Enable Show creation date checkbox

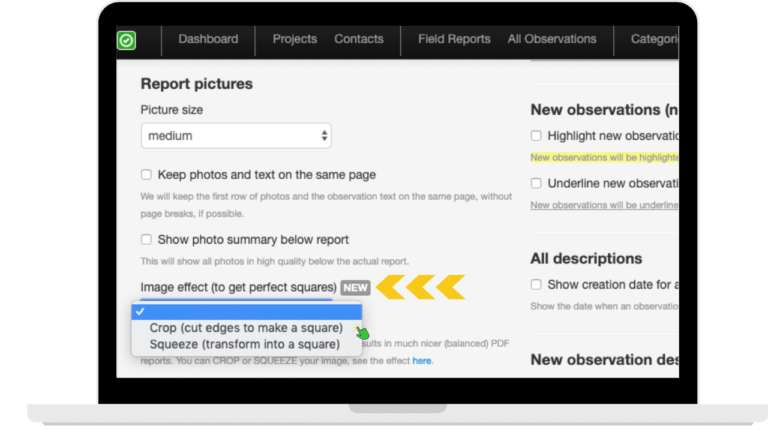(x=536, y=285)
